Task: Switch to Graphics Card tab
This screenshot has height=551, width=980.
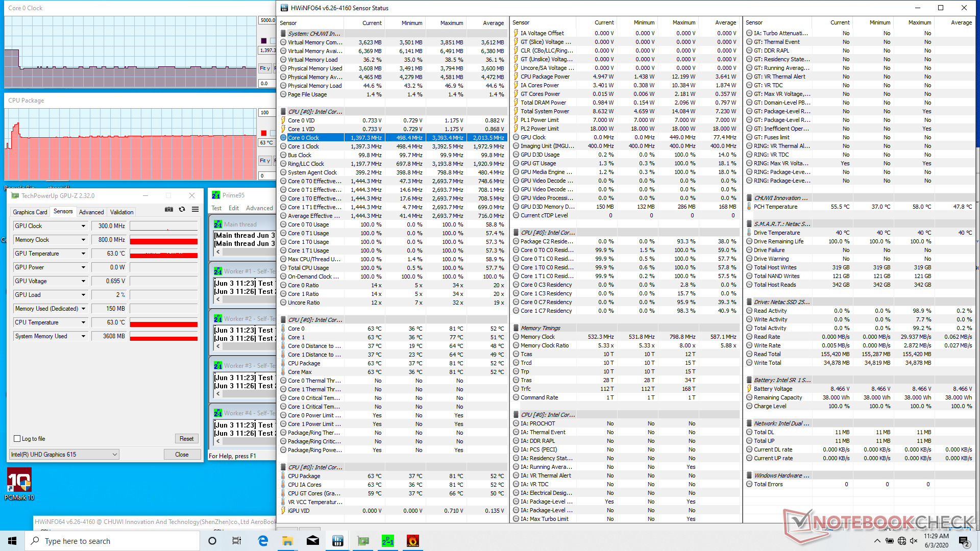Action: point(30,212)
